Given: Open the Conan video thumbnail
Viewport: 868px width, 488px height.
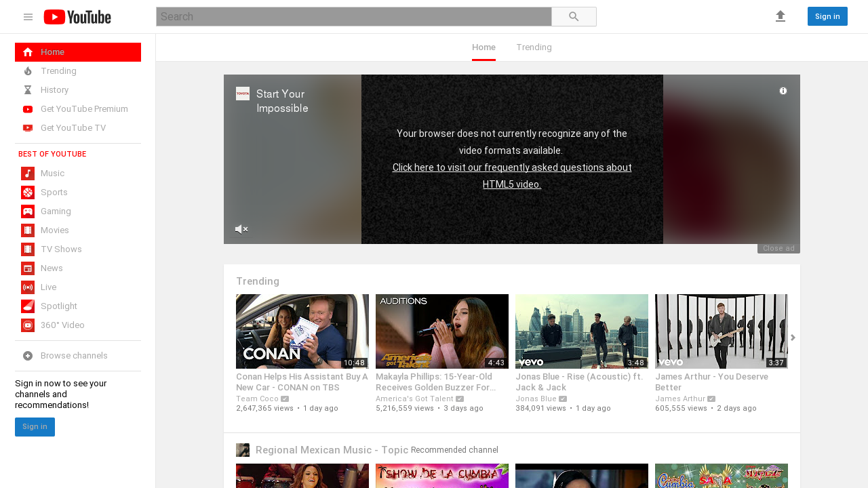Looking at the screenshot, I should [x=302, y=331].
